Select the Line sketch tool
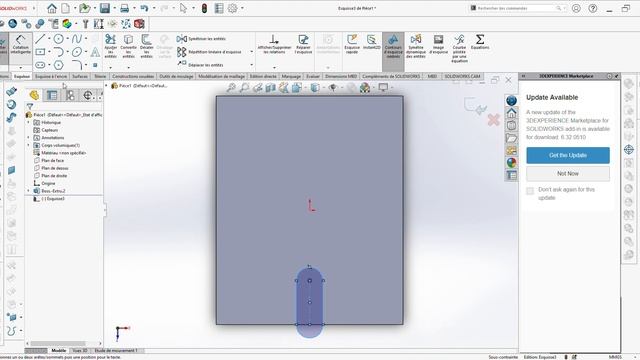The width and height of the screenshot is (640, 360). [x=40, y=39]
